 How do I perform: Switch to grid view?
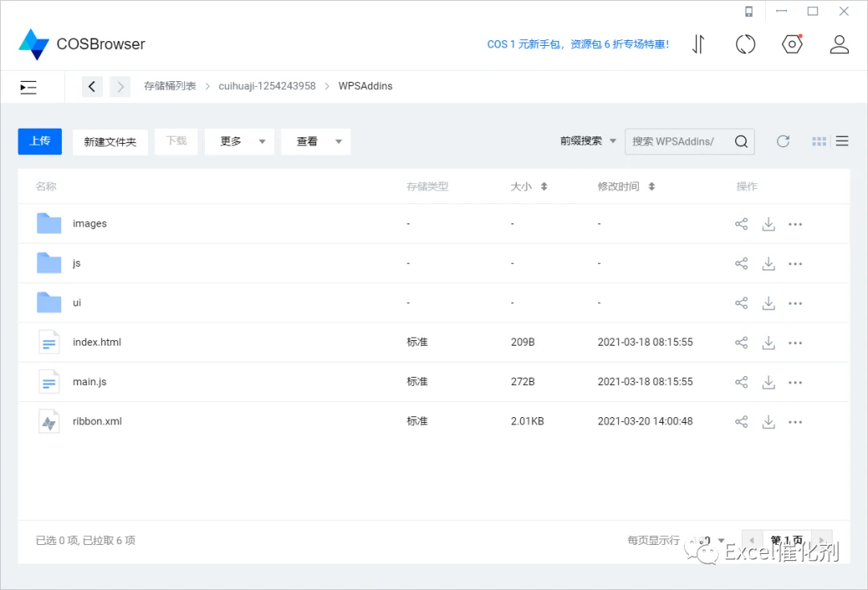pyautogui.click(x=819, y=141)
